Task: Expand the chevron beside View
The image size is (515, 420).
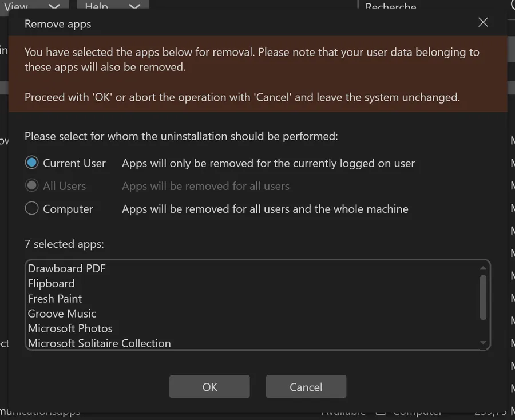Action: (x=54, y=7)
